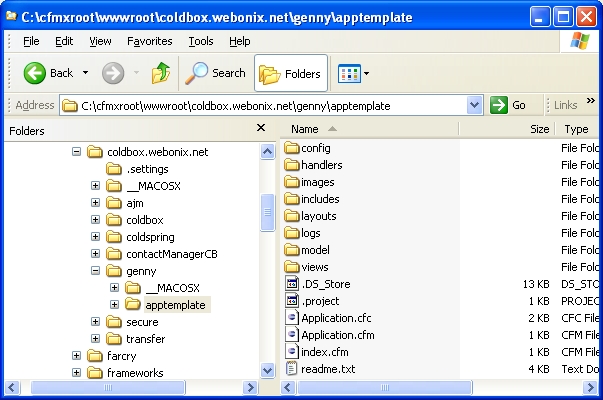The height and width of the screenshot is (400, 603).
Task: Open the Views icon menu
Action: point(349,73)
